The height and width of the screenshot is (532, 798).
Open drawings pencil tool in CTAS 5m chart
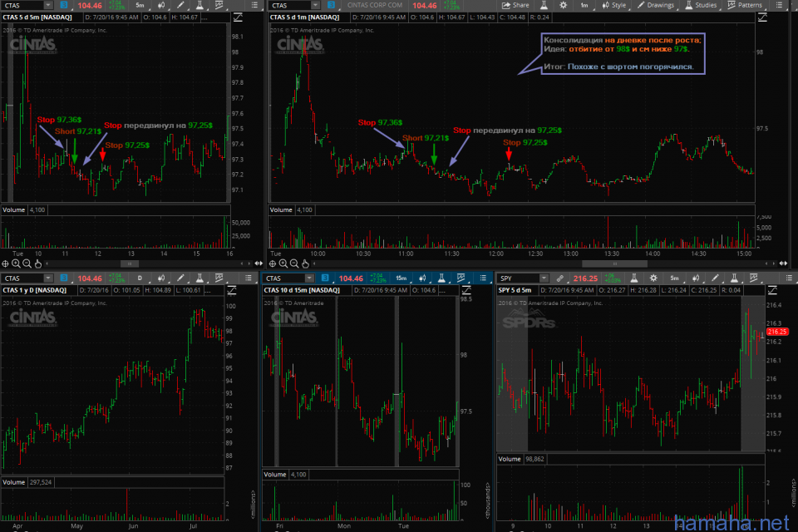click(x=180, y=6)
